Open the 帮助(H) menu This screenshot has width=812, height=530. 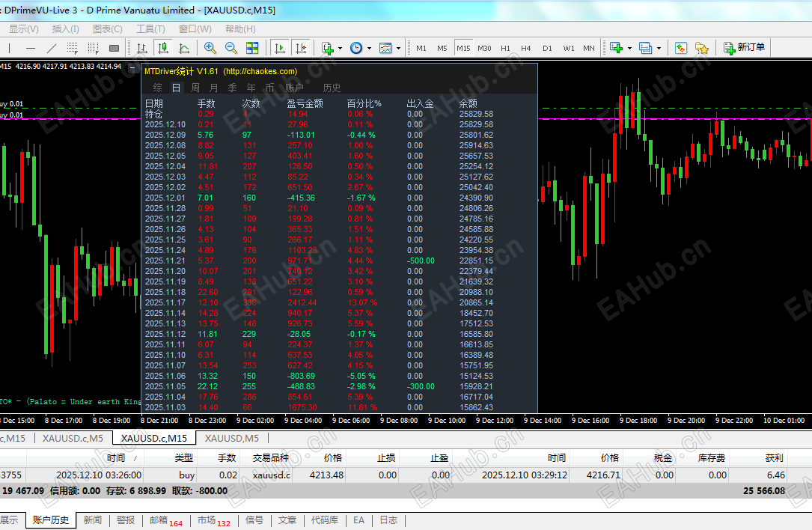click(x=240, y=29)
